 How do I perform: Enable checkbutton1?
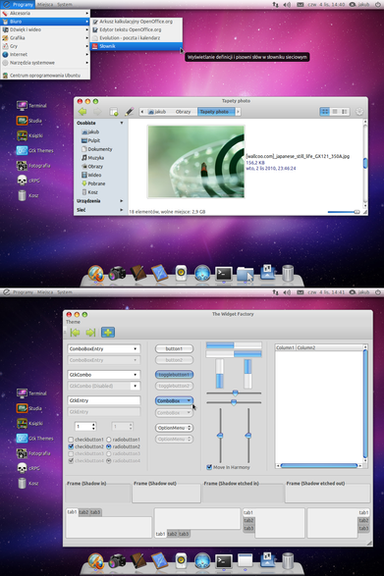tap(71, 439)
